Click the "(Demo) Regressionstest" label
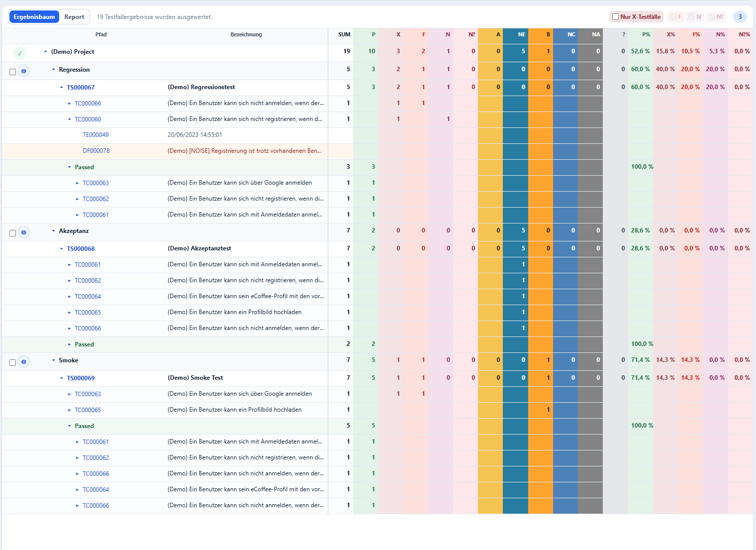This screenshot has height=550, width=756. [201, 87]
